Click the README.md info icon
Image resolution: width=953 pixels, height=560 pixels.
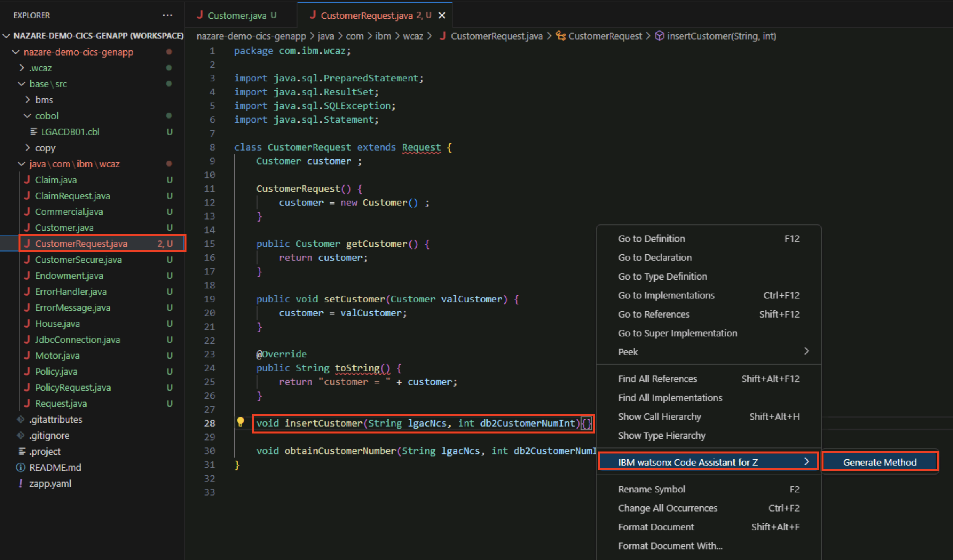(x=21, y=467)
